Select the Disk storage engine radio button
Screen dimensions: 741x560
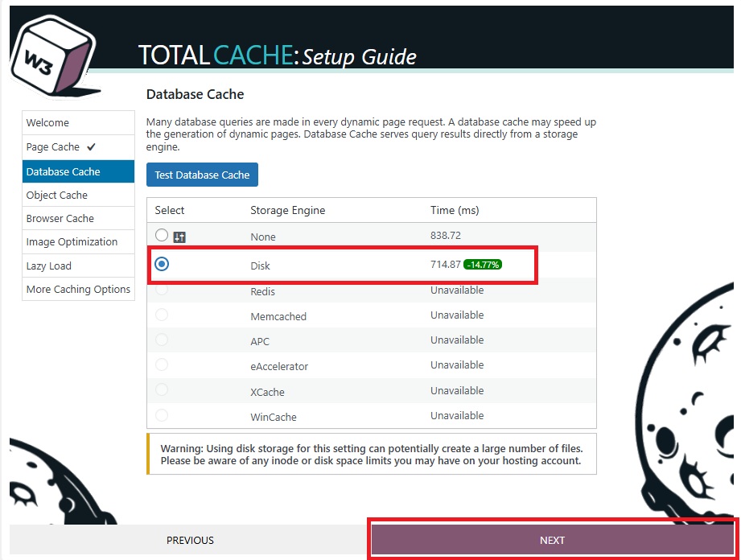162,264
